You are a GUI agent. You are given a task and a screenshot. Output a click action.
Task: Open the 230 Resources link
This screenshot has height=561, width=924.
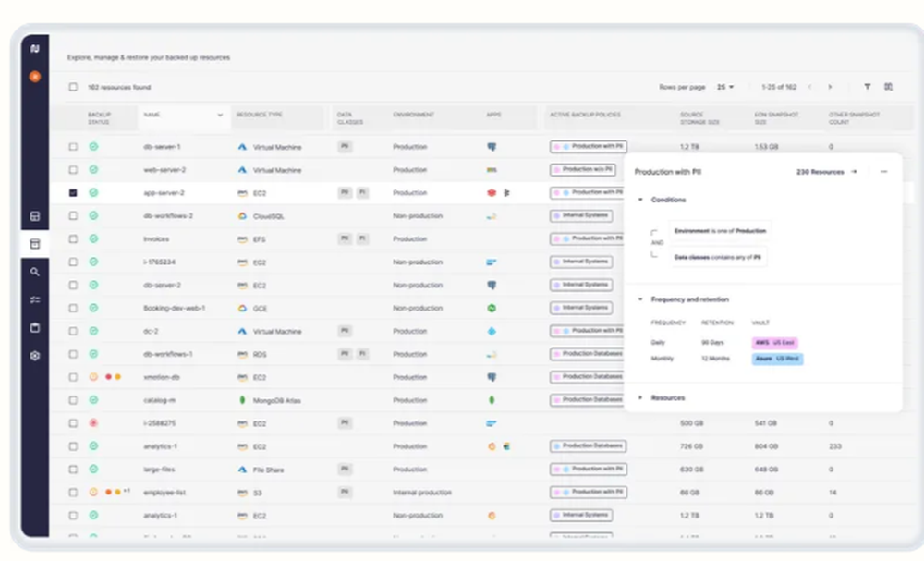tap(821, 172)
